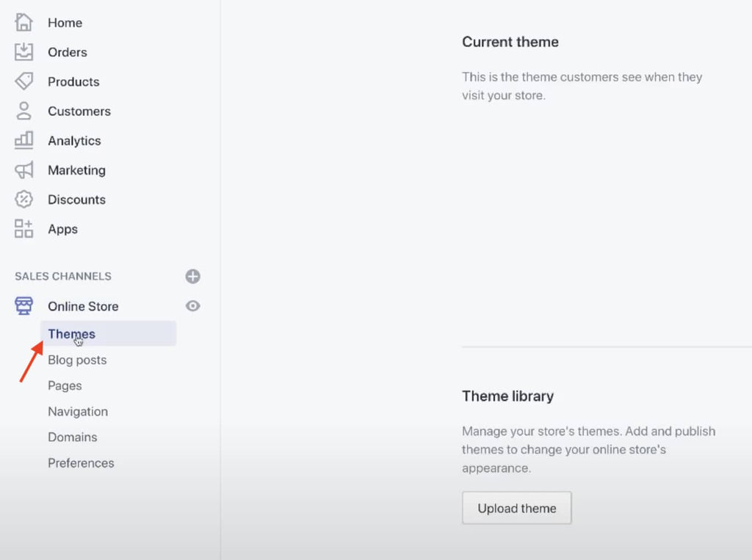Open Domains settings

72,437
